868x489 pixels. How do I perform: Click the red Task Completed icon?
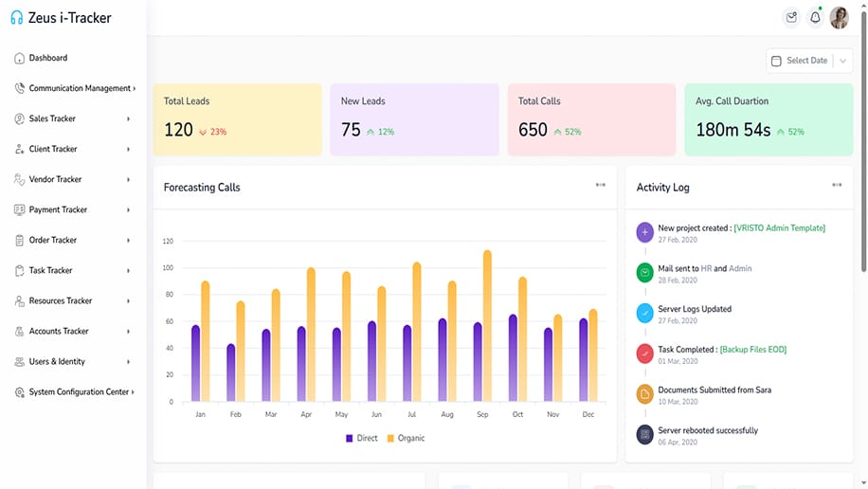point(645,353)
